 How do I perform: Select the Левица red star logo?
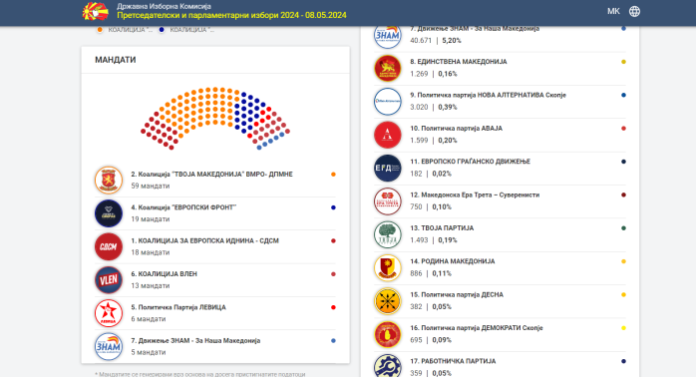(x=108, y=313)
